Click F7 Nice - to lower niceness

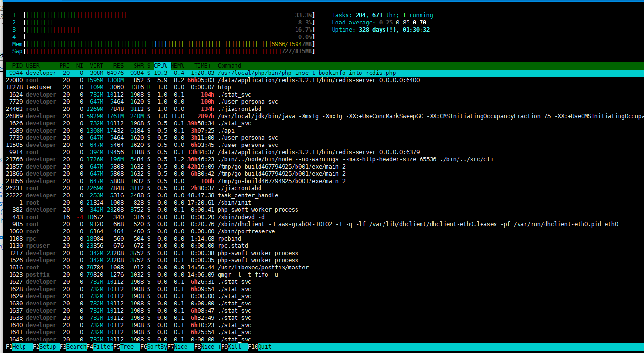tap(181, 347)
